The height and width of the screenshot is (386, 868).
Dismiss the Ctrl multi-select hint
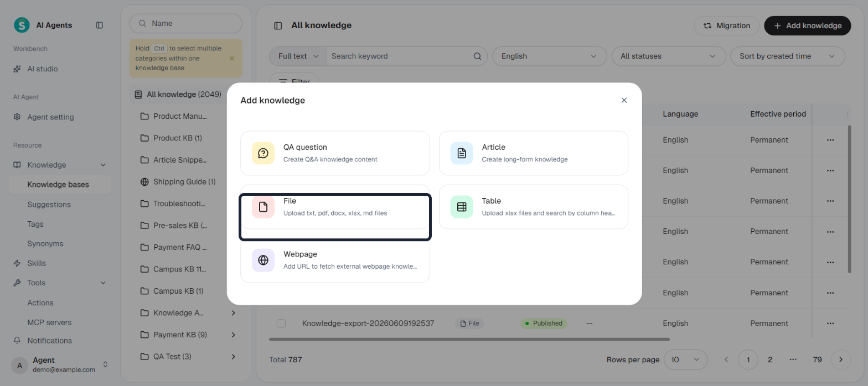click(231, 58)
